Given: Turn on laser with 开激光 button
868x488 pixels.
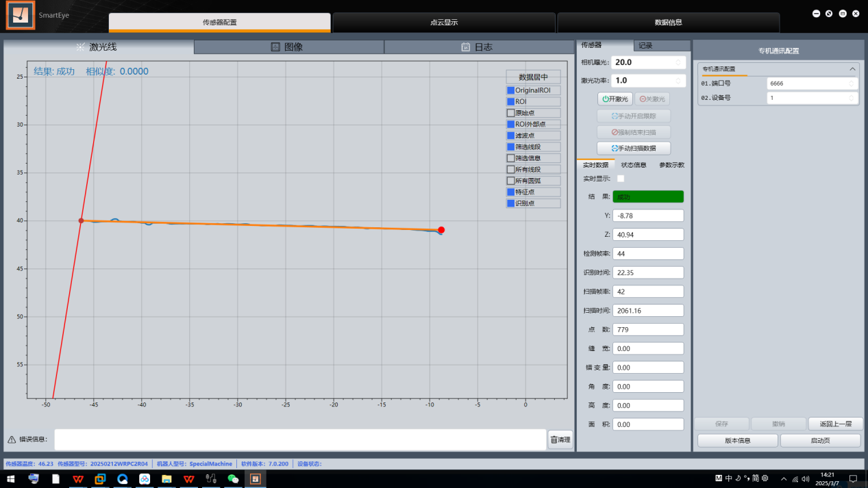Looking at the screenshot, I should point(615,99).
